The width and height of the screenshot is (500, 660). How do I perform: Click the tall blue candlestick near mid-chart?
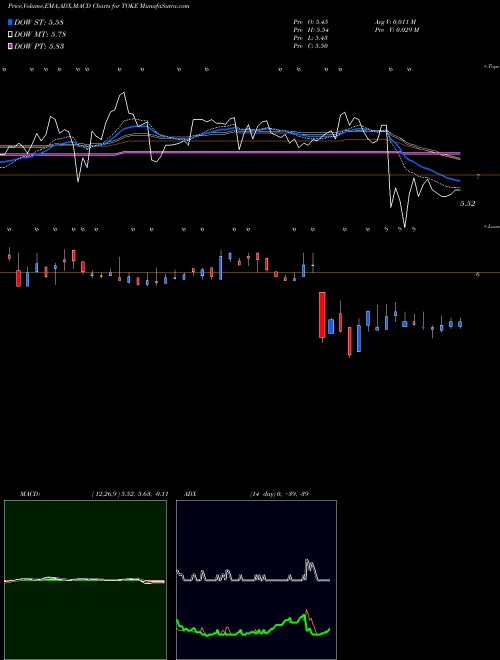(221, 267)
